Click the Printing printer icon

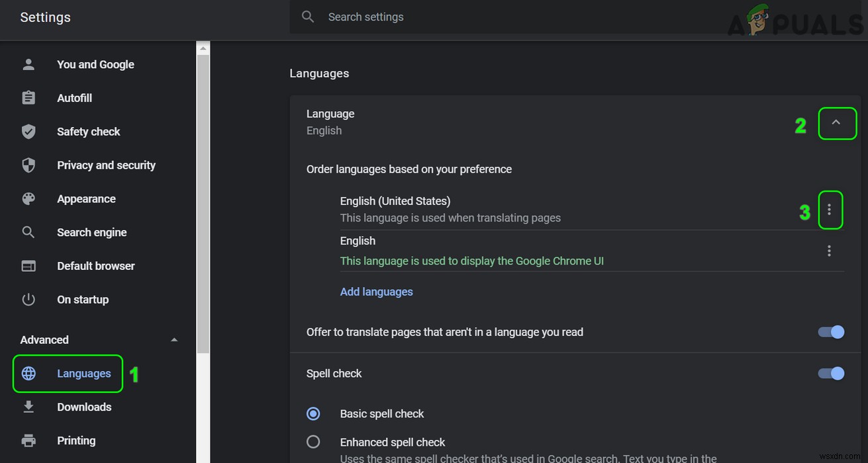[x=28, y=440]
